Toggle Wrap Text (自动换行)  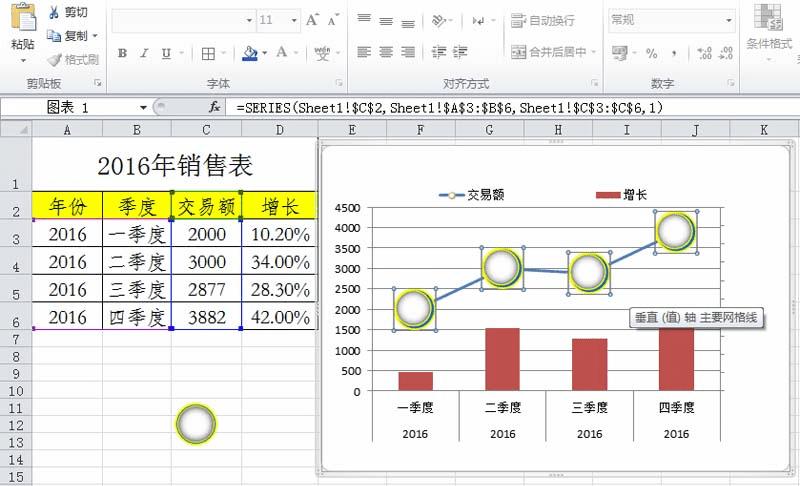(543, 20)
